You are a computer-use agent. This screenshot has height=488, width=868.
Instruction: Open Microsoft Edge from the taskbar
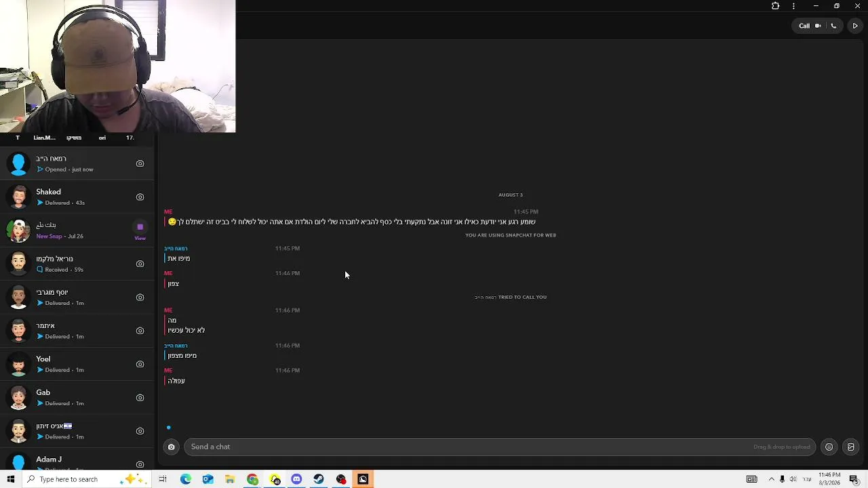(186, 479)
